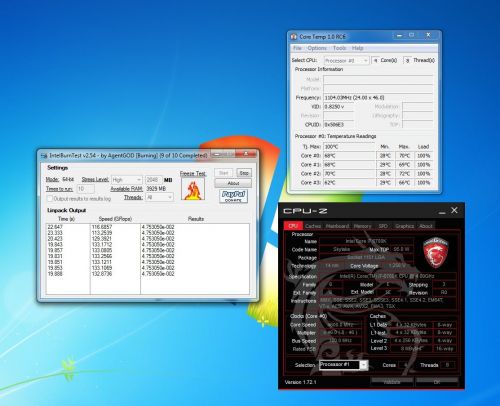Click the Core #2 Max value 72°C
The image size is (500, 406).
pyautogui.click(x=404, y=174)
